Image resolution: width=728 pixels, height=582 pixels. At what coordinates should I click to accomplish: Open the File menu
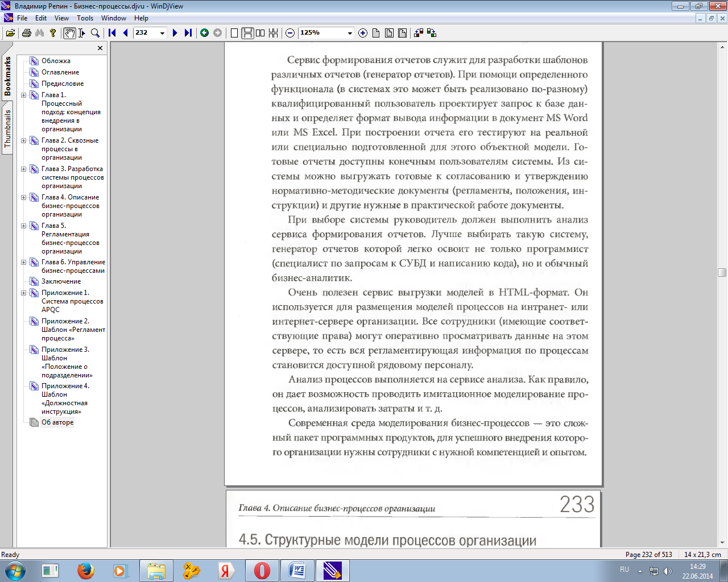tap(22, 18)
